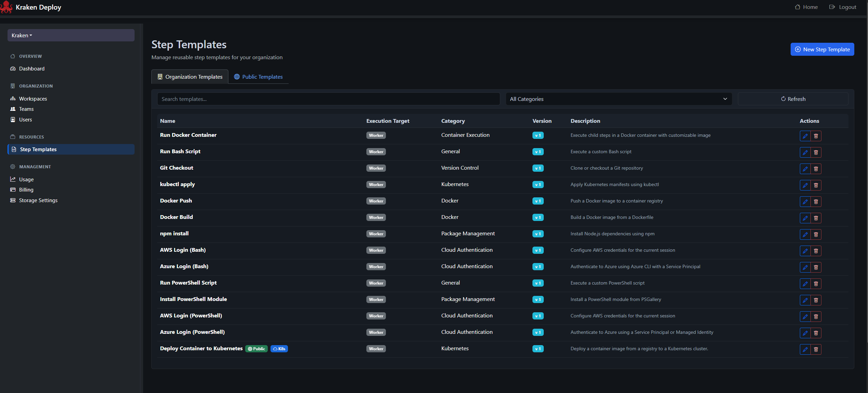Delete the Docker Push template via trash icon
868x393 pixels.
[816, 201]
